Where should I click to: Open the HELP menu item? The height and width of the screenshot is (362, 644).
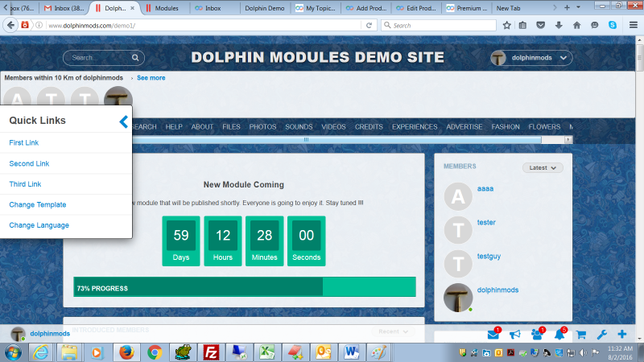click(x=174, y=127)
